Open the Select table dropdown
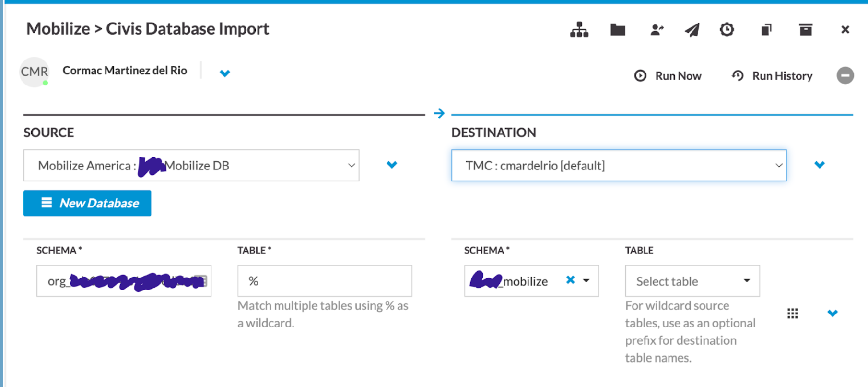This screenshot has height=387, width=868. [x=692, y=281]
